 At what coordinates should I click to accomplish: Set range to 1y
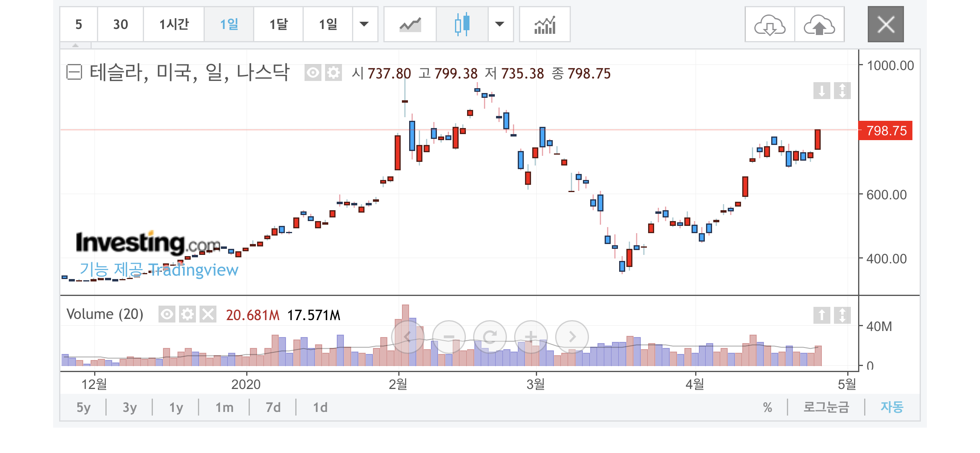176,407
